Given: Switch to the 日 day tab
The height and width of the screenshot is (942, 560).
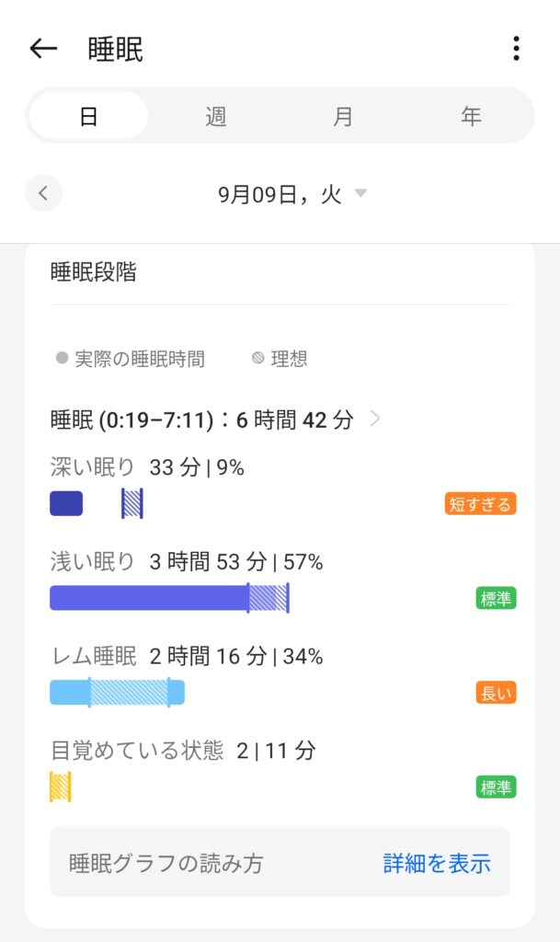Looking at the screenshot, I should pyautogui.click(x=88, y=117).
